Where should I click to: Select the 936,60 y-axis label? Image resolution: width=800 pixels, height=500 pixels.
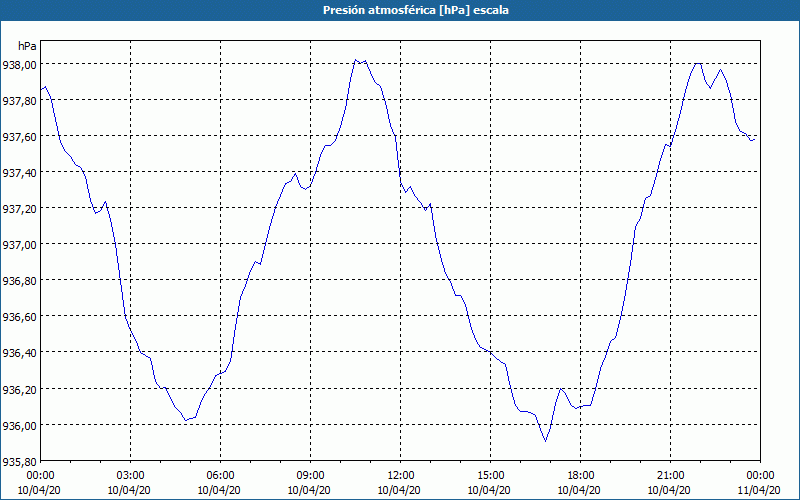tap(19, 317)
